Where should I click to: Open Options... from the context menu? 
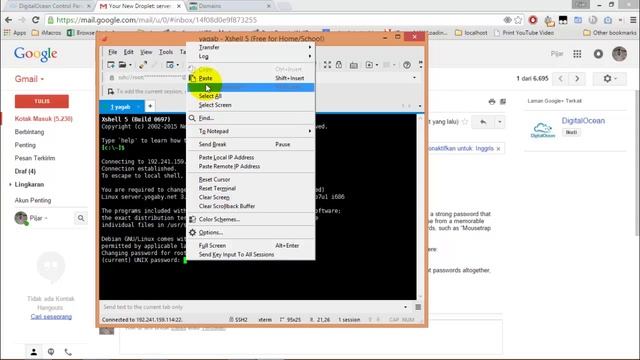pos(251,232)
